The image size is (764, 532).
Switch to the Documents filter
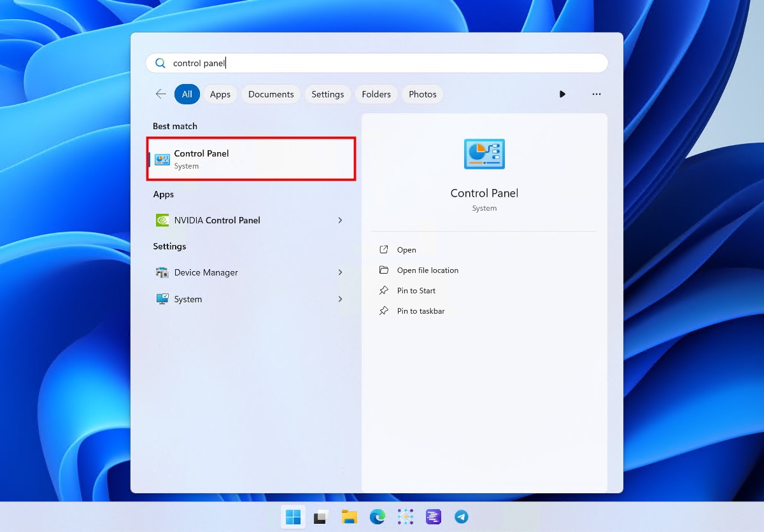pos(271,94)
